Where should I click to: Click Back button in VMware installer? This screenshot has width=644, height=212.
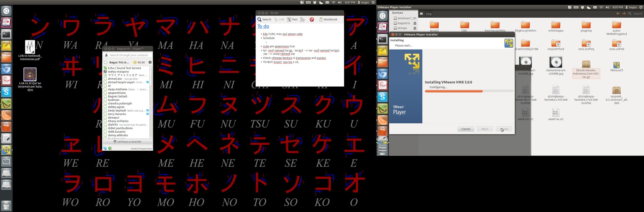(x=485, y=129)
